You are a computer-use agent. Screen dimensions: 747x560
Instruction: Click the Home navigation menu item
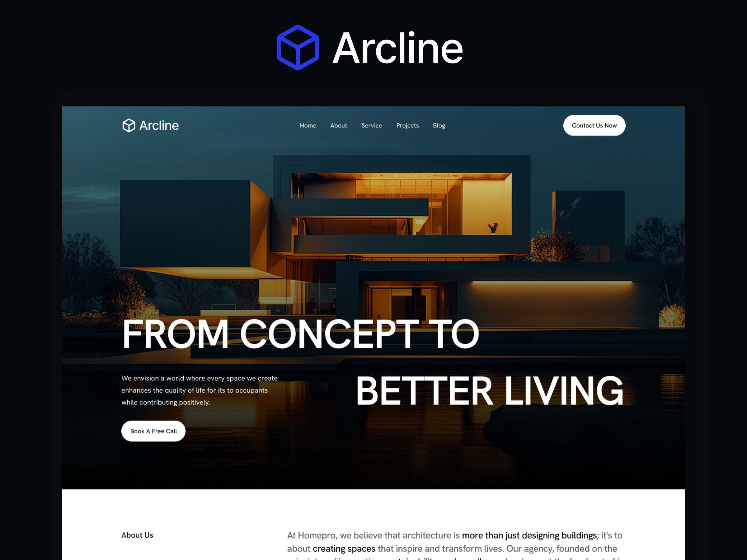307,125
